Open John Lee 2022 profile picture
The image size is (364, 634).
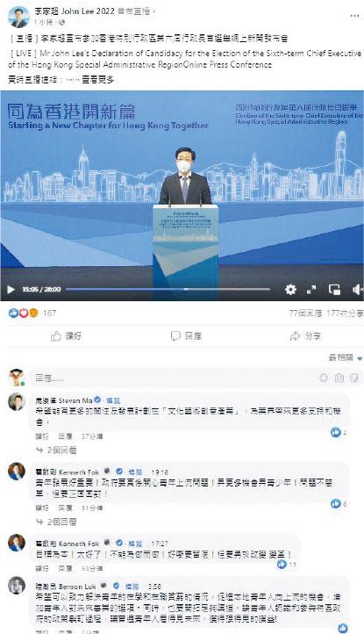tap(18, 17)
